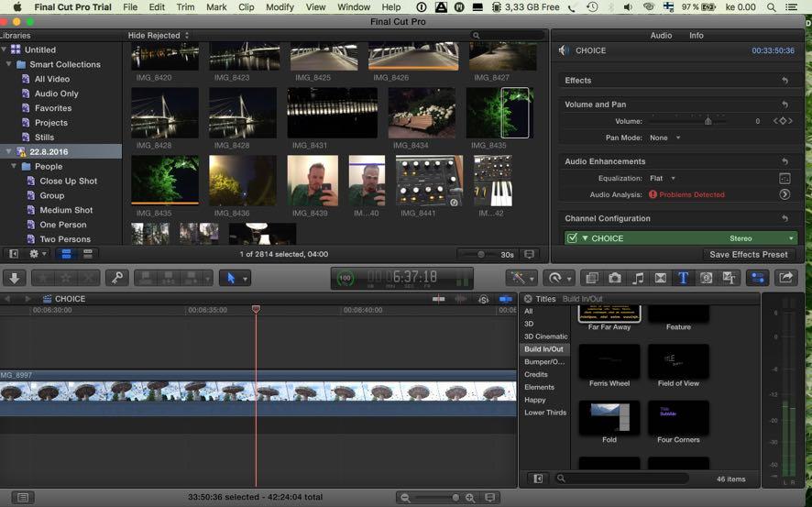812x507 pixels.
Task: Show Audio Enhancements arrow for Audio Analysis
Action: [785, 194]
